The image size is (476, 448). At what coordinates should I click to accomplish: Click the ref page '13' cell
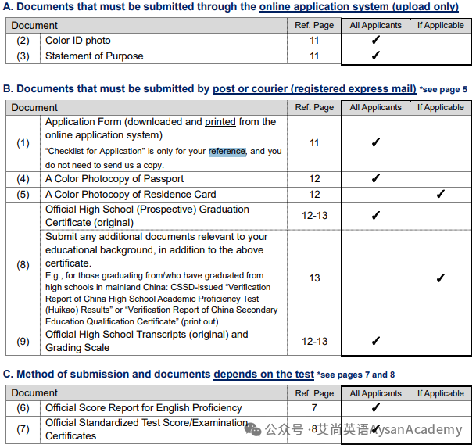[314, 278]
